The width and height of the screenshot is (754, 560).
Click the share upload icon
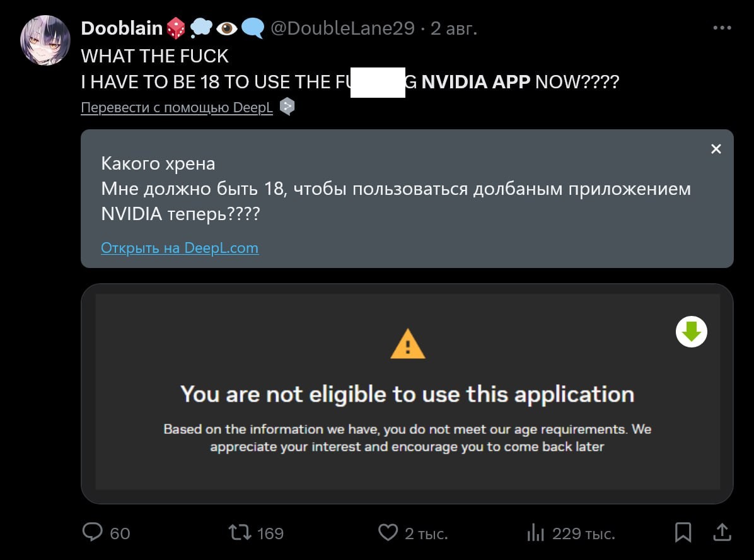pos(722,532)
